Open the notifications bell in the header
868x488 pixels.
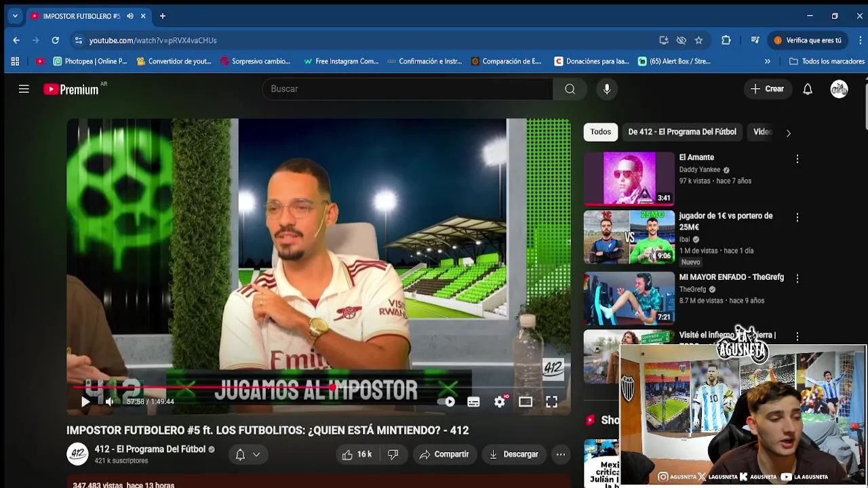808,89
